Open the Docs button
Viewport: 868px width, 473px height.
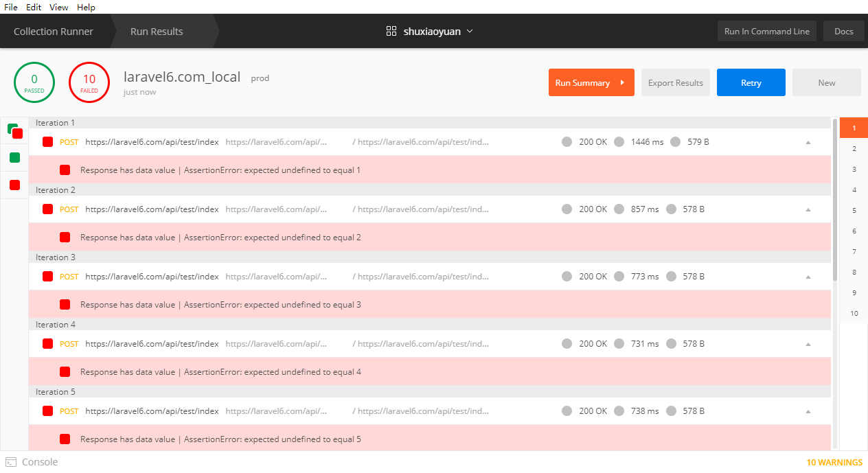click(844, 31)
